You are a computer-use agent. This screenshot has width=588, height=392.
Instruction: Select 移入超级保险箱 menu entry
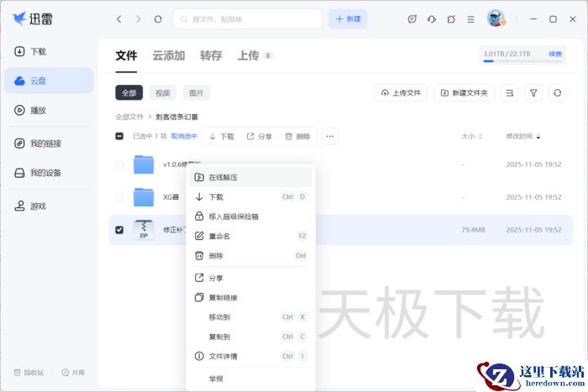[x=251, y=217]
